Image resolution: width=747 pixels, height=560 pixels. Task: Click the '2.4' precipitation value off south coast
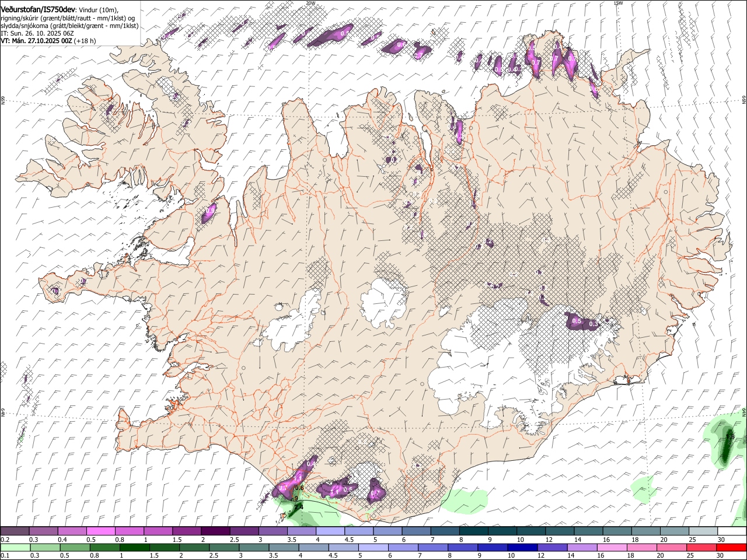tap(299, 508)
